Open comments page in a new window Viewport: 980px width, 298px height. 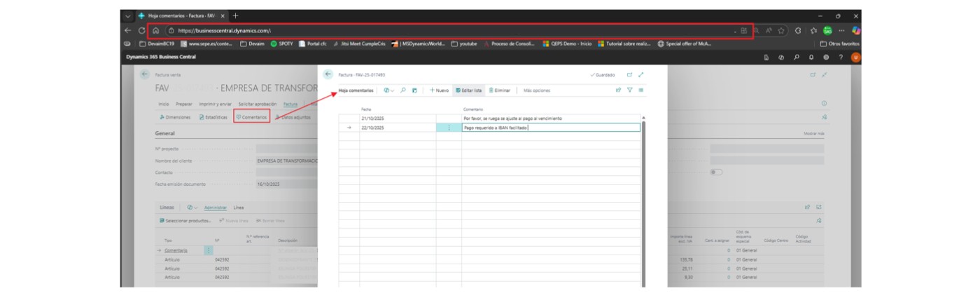(x=629, y=74)
